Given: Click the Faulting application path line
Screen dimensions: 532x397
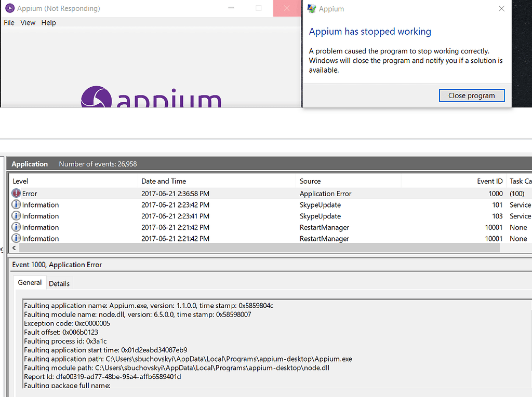Looking at the screenshot, I should click(188, 359).
